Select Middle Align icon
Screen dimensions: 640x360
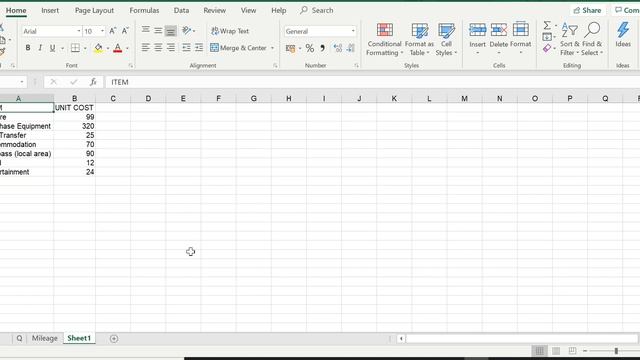tap(158, 30)
